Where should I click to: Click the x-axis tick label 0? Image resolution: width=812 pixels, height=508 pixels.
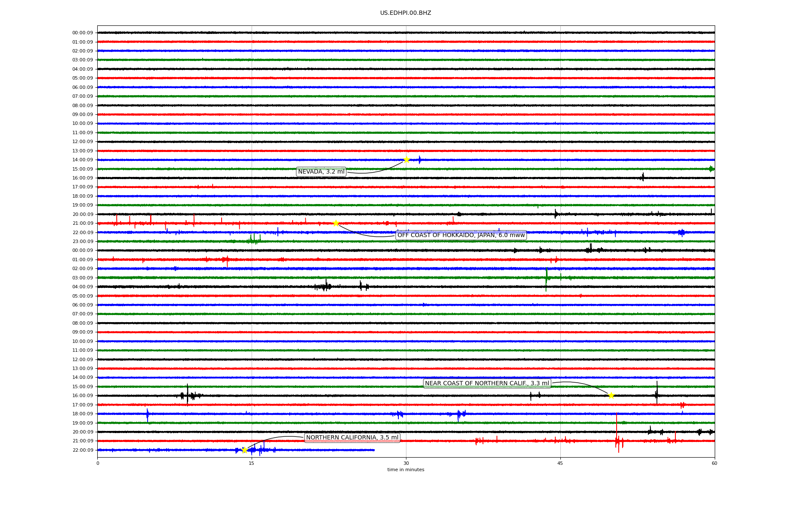(98, 463)
